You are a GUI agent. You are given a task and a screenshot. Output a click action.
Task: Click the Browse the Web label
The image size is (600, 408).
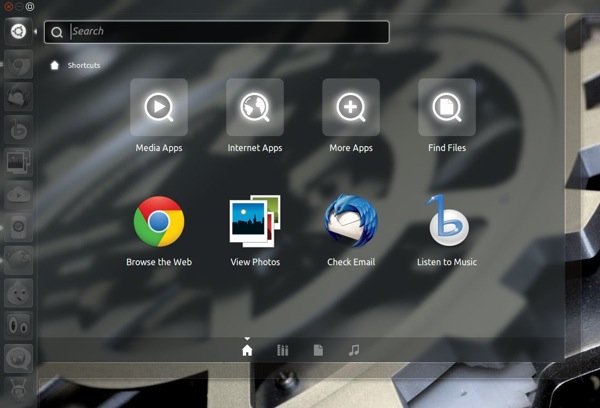tap(159, 262)
